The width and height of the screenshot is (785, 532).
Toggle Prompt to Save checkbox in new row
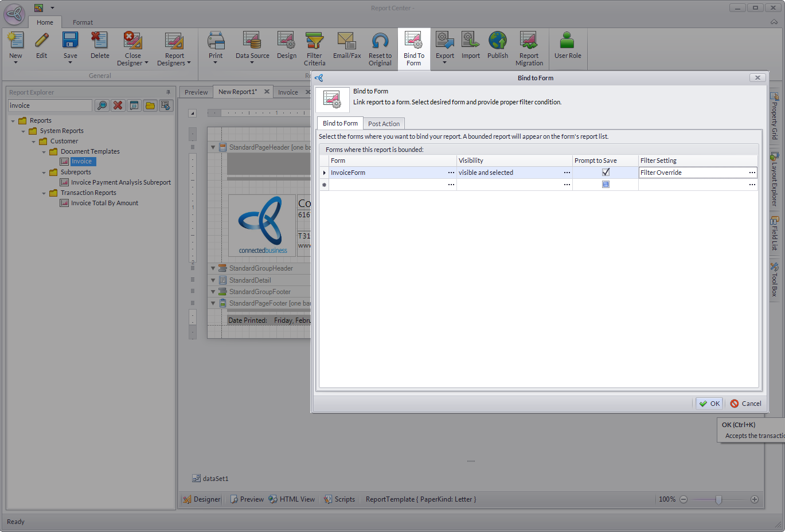pyautogui.click(x=606, y=185)
